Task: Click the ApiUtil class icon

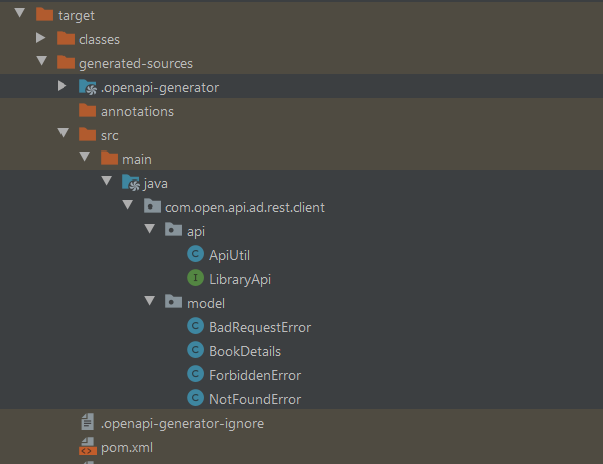Action: tap(195, 254)
